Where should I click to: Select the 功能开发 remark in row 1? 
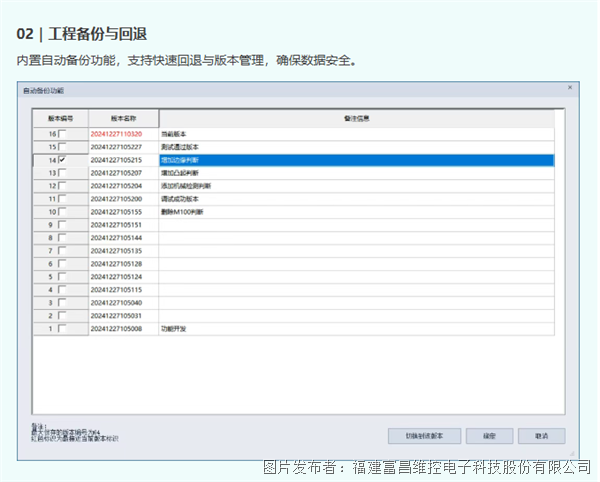coord(175,328)
